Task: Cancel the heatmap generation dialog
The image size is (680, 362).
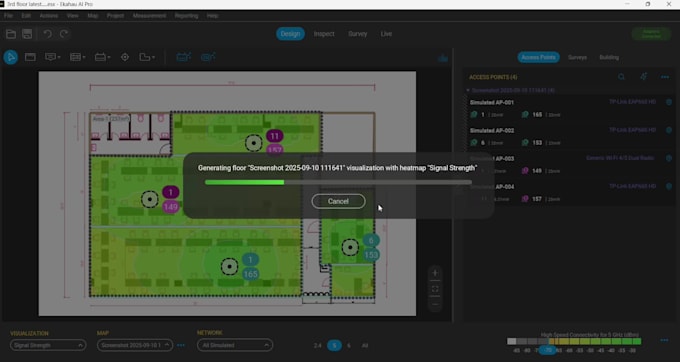Action: 338,201
